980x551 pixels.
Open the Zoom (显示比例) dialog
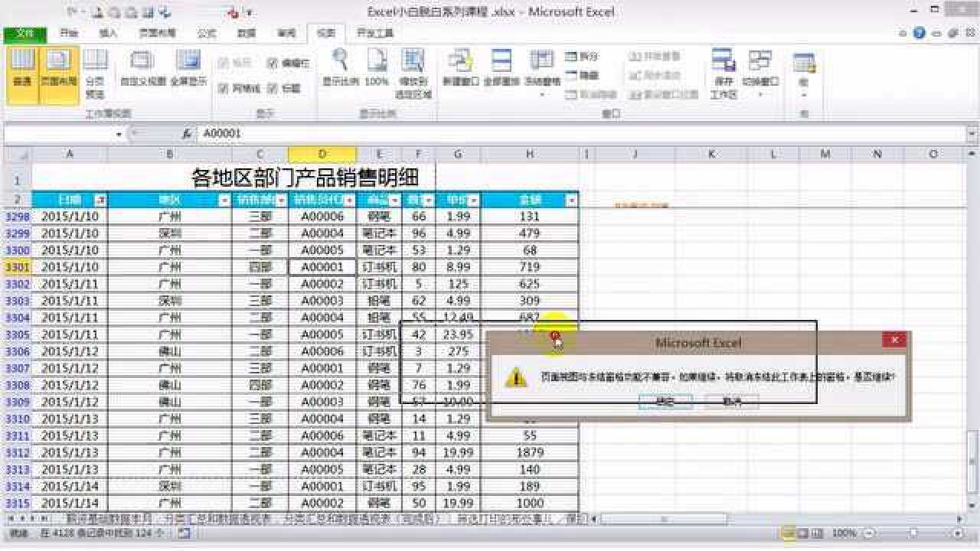(339, 69)
